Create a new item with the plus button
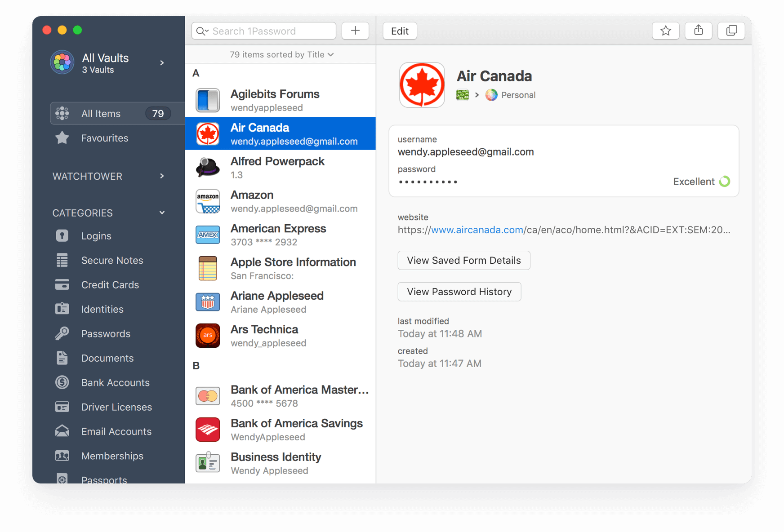This screenshot has width=784, height=532. coord(355,31)
